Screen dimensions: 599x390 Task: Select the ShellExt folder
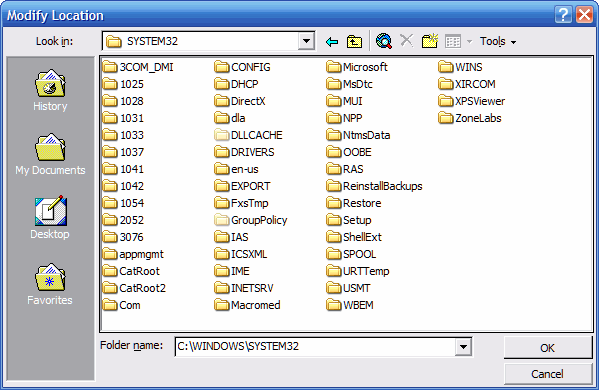tap(354, 237)
